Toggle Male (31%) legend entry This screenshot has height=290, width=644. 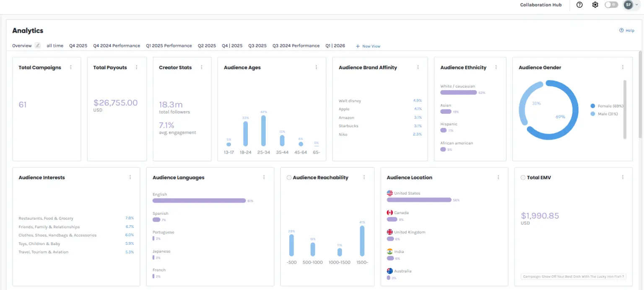[604, 114]
